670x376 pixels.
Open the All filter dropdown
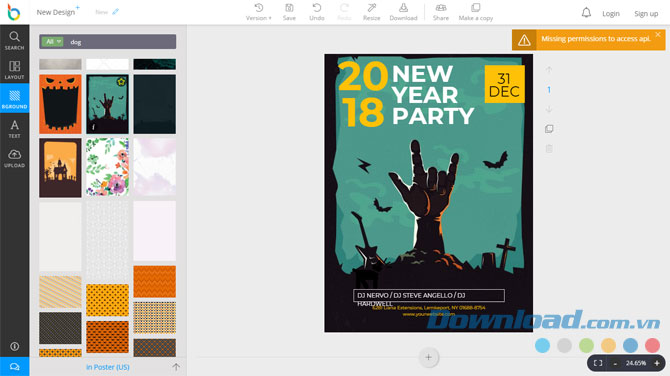pyautogui.click(x=53, y=41)
